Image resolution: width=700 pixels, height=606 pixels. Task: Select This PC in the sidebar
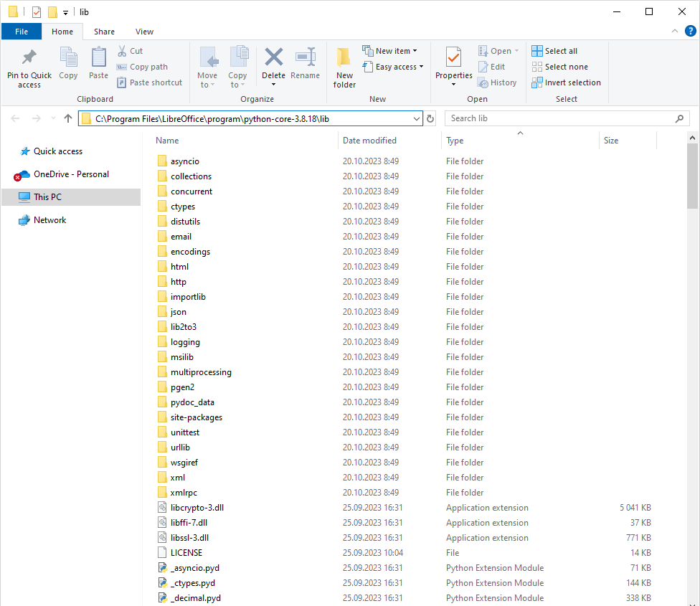point(49,197)
